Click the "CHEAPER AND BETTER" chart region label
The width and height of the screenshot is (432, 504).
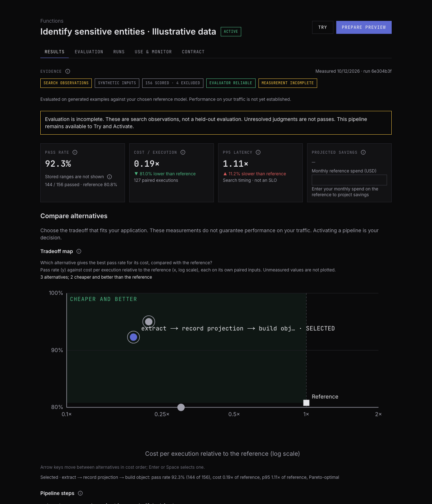click(x=104, y=299)
